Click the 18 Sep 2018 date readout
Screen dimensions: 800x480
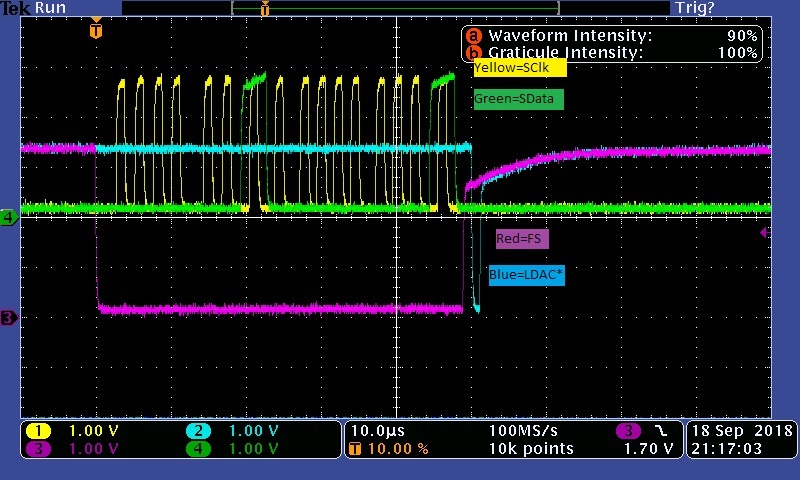pyautogui.click(x=742, y=431)
